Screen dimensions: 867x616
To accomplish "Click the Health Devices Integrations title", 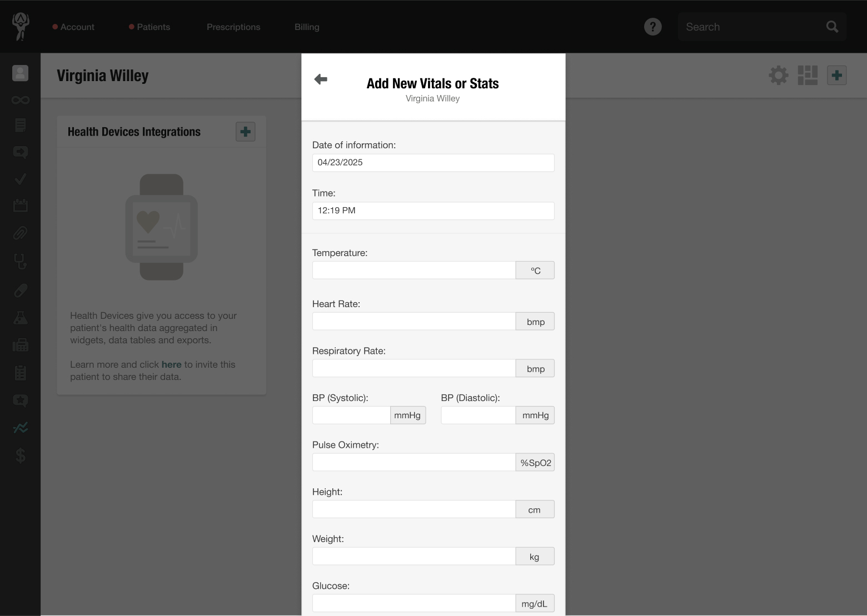I will 134,132.
